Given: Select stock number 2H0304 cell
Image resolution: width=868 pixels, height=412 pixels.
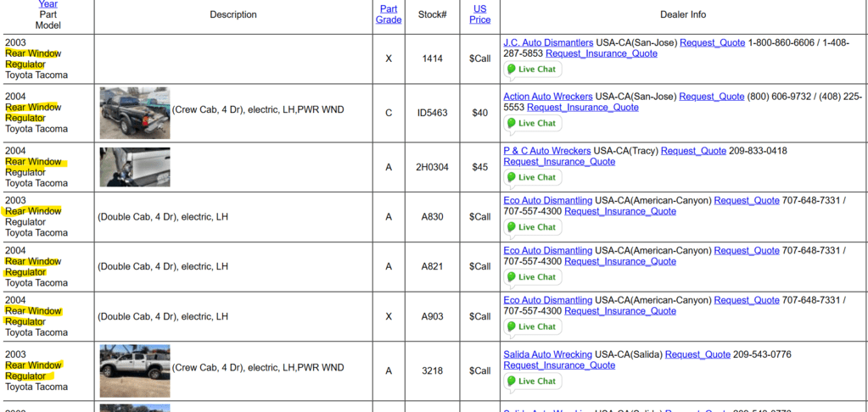Looking at the screenshot, I should point(433,167).
